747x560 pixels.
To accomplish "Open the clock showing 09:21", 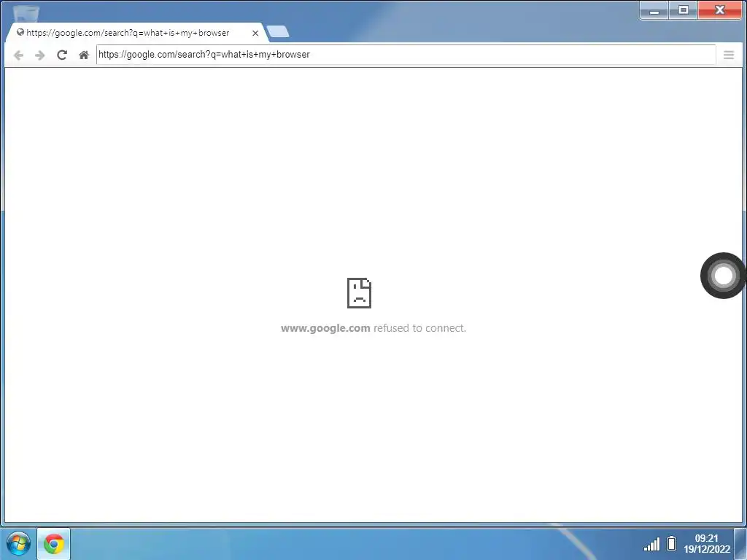I will click(706, 538).
